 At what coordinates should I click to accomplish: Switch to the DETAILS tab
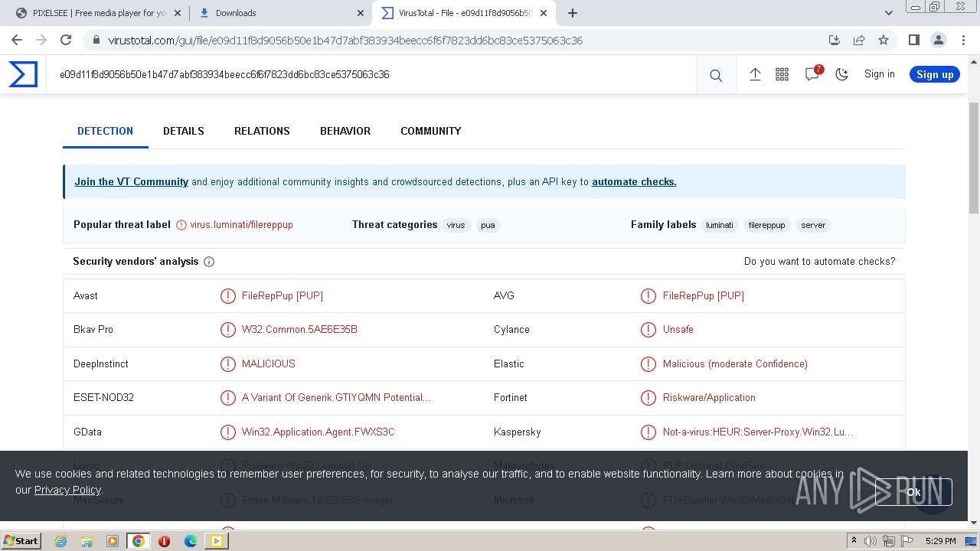click(x=184, y=131)
